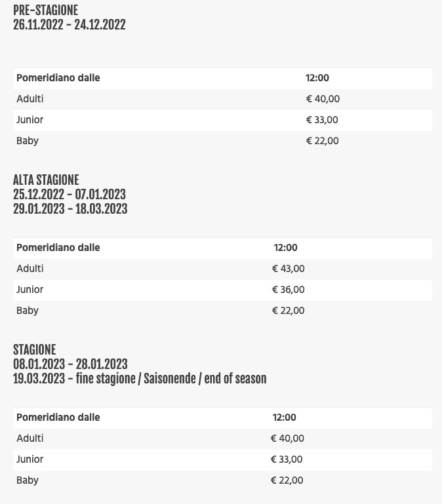Select the Junior price € 36,00
442x504 pixels.
click(x=288, y=290)
